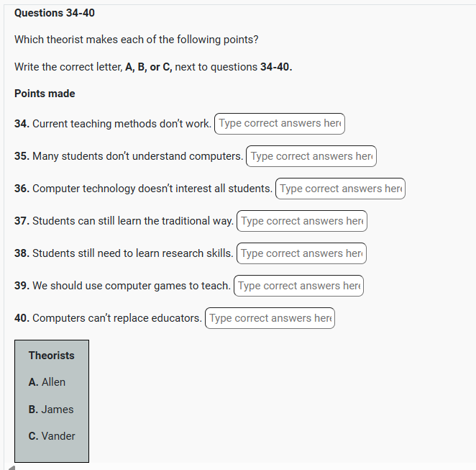
Task: Focus the answer box for question 35
Action: [311, 156]
